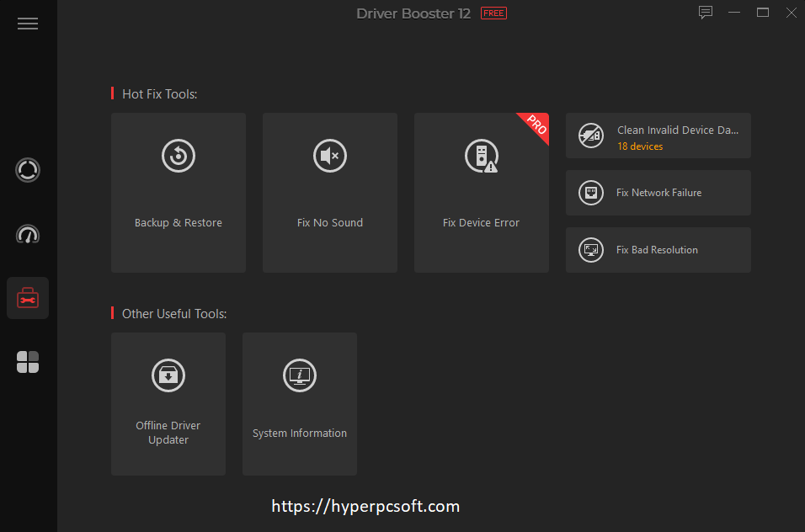Click the Fix Bad Resolution monitor icon
Viewport: 805px width, 532px height.
591,250
